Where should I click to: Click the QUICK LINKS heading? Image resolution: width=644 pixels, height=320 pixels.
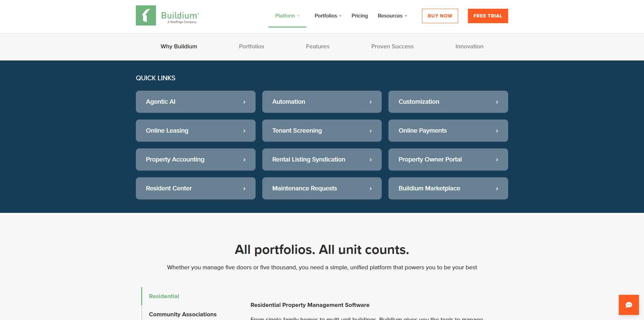(x=156, y=78)
